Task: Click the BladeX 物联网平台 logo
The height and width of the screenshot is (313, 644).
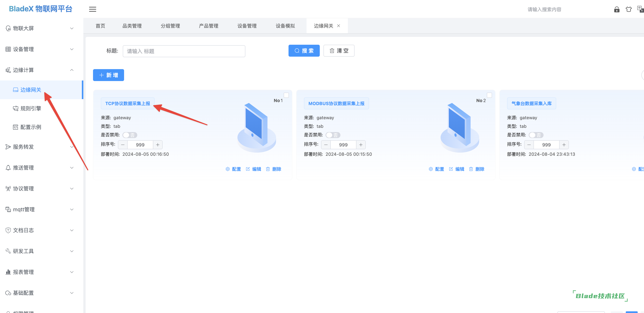Action: tap(41, 9)
